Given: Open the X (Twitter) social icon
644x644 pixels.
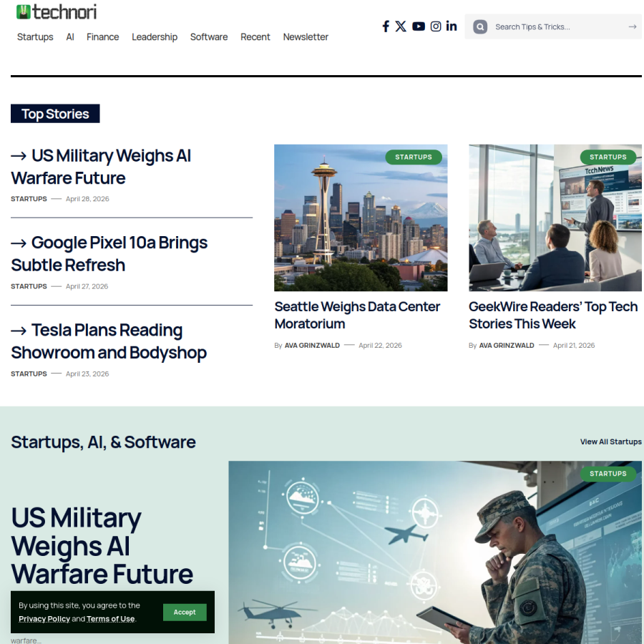Looking at the screenshot, I should click(x=401, y=26).
